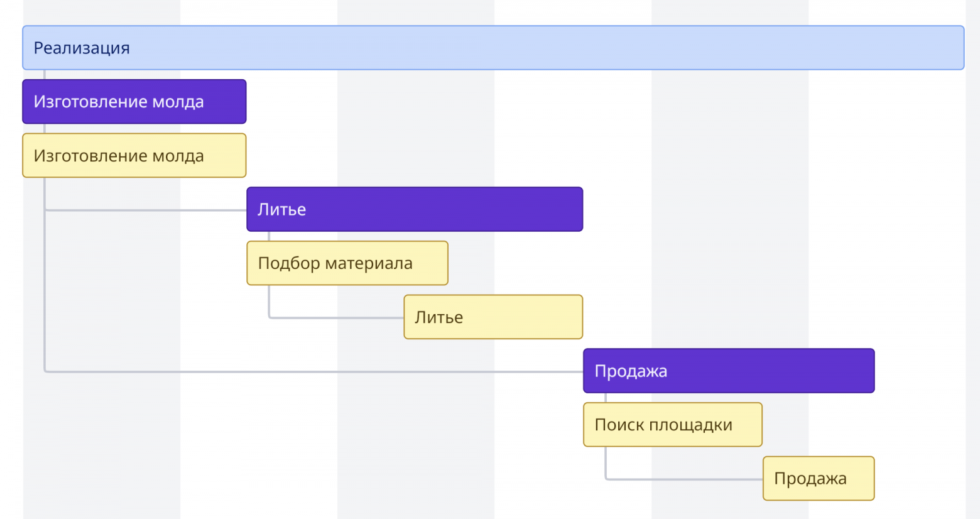Click right edge of Поиск площадки bar
Image resolution: width=980 pixels, height=519 pixels.
759,425
